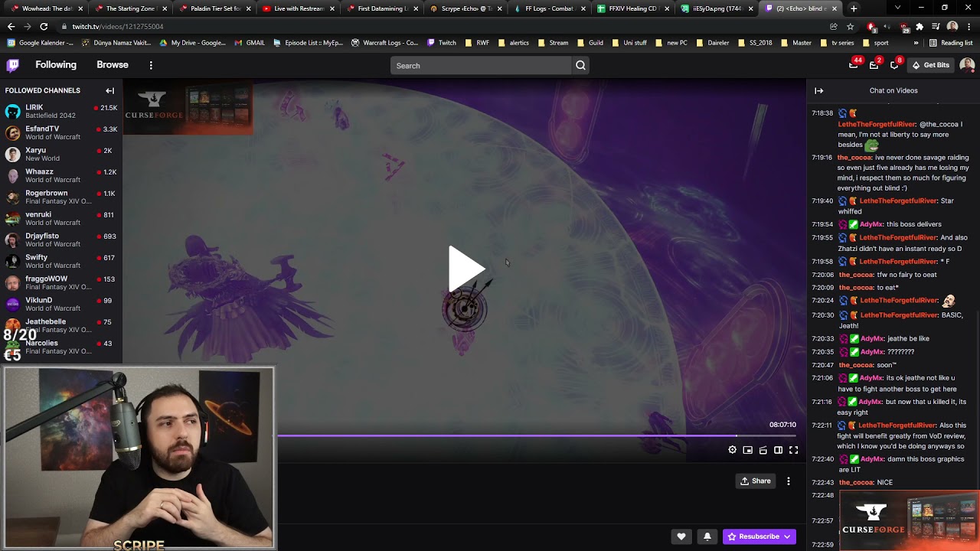The image size is (980, 551).
Task: Open the whispers chat bubble icon
Action: point(893,65)
